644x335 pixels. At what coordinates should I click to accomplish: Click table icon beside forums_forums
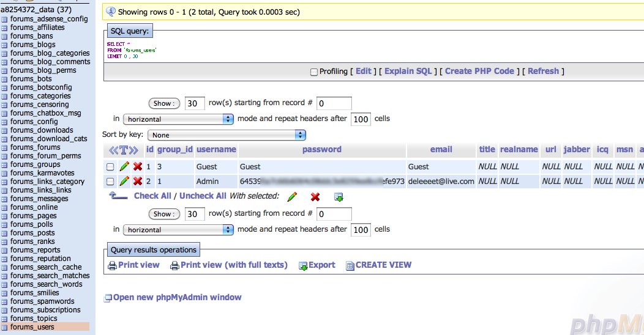4,148
